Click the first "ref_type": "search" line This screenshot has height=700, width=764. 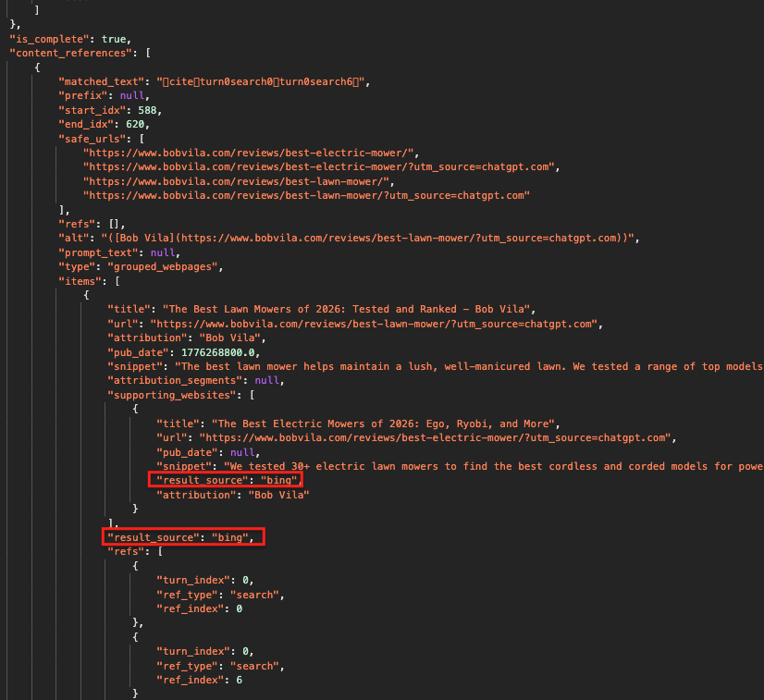[220, 596]
